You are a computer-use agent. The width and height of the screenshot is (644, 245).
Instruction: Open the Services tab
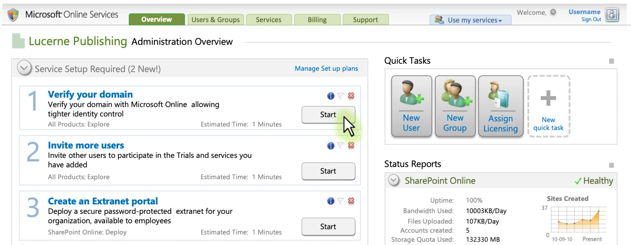pos(268,20)
